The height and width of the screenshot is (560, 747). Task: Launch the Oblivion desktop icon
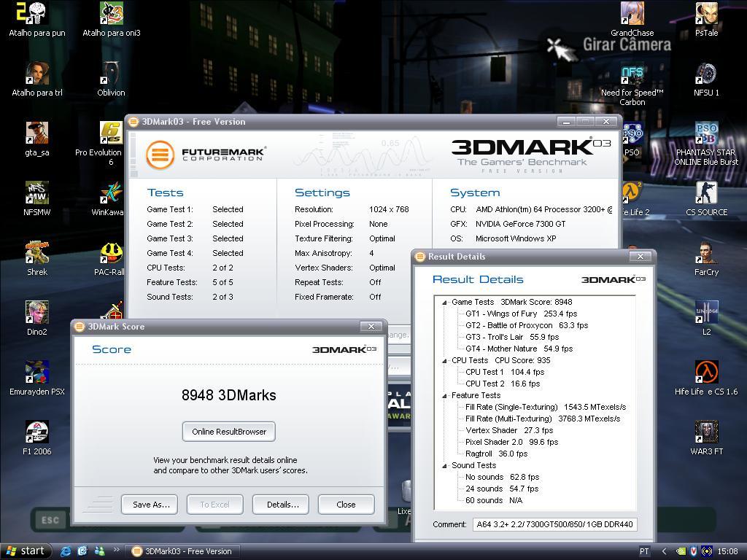[x=111, y=79]
